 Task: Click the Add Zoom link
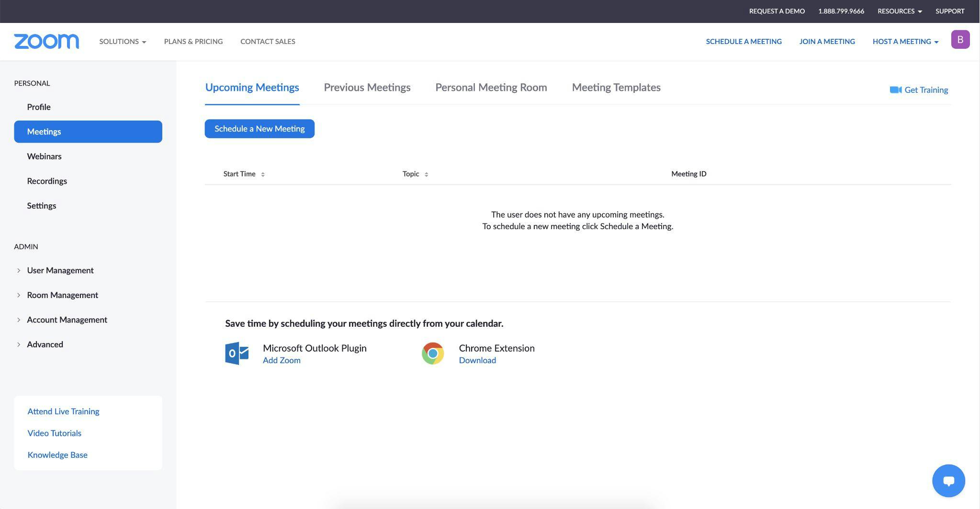coord(282,360)
